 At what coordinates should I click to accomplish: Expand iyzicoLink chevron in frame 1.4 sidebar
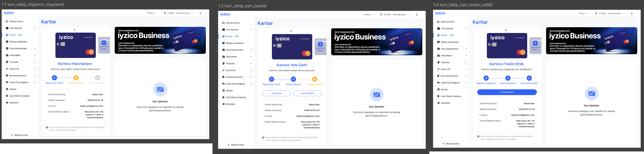[x=466, y=69]
